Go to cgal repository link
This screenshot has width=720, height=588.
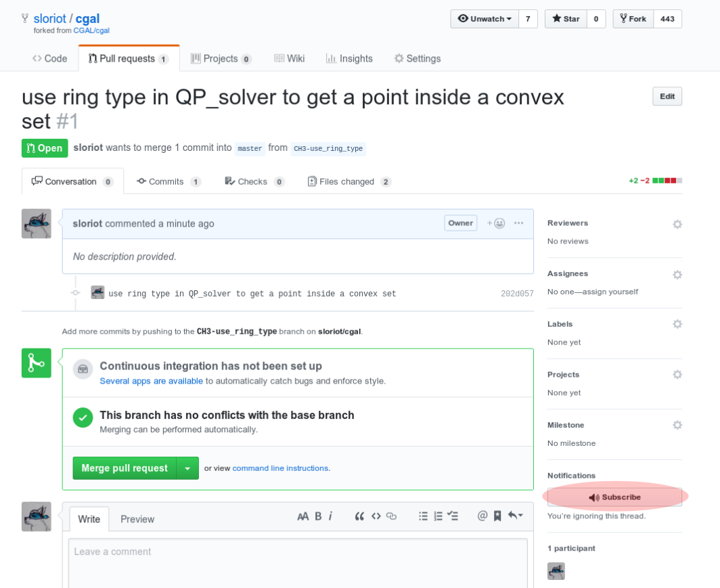[87, 19]
